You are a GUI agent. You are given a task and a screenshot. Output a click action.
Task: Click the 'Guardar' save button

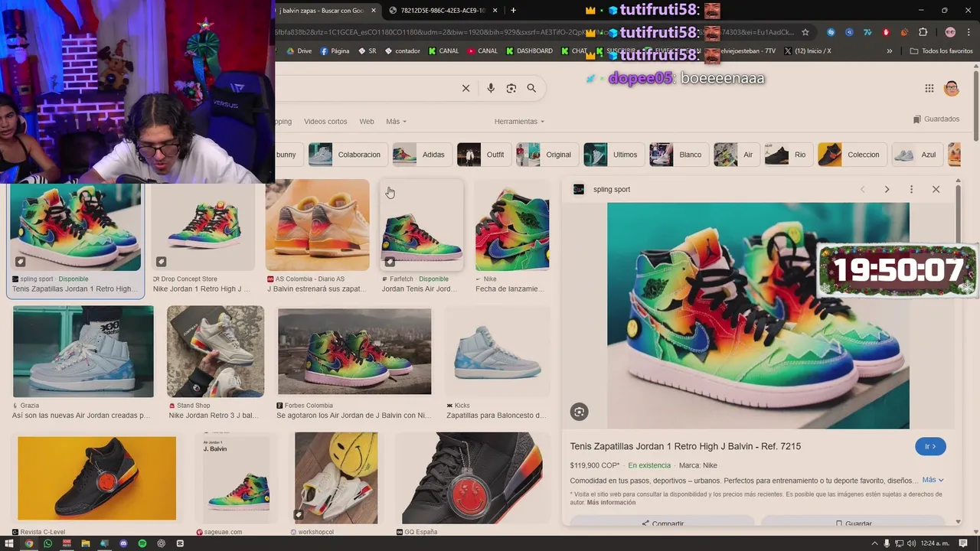click(x=854, y=523)
